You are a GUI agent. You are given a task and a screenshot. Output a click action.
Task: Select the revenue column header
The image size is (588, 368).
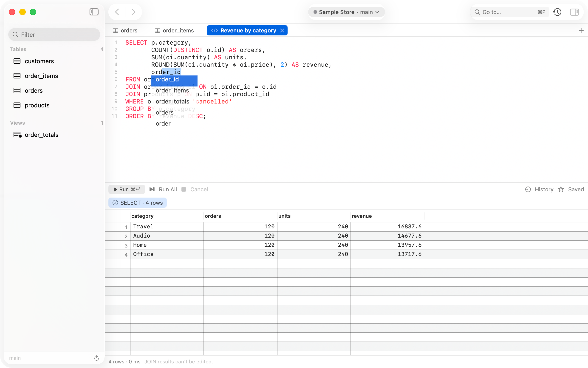point(387,216)
